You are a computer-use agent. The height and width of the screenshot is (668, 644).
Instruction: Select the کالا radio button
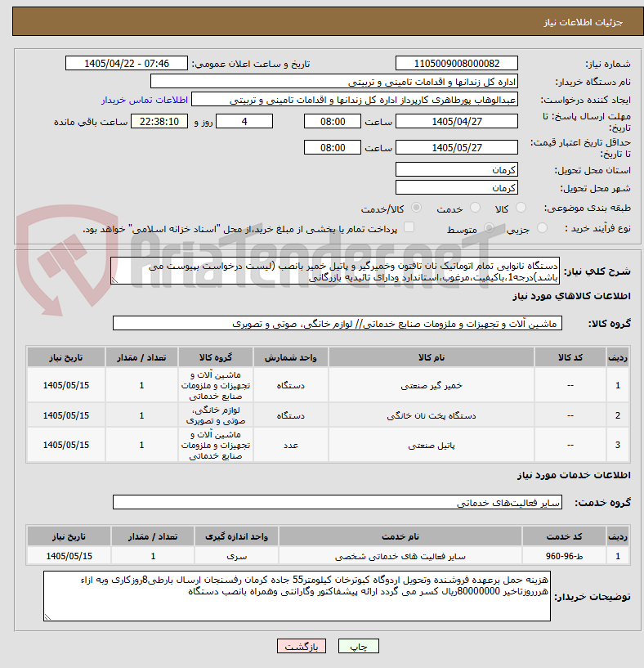click(x=521, y=208)
